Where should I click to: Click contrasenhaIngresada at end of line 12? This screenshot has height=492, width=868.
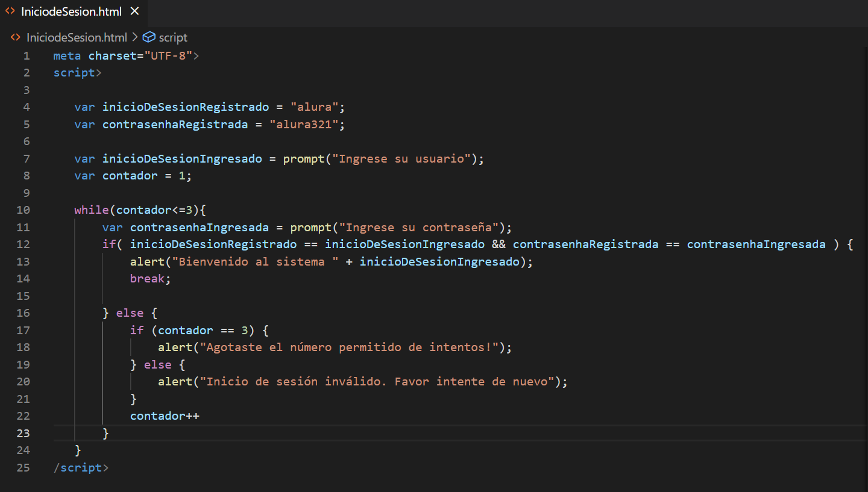756,244
